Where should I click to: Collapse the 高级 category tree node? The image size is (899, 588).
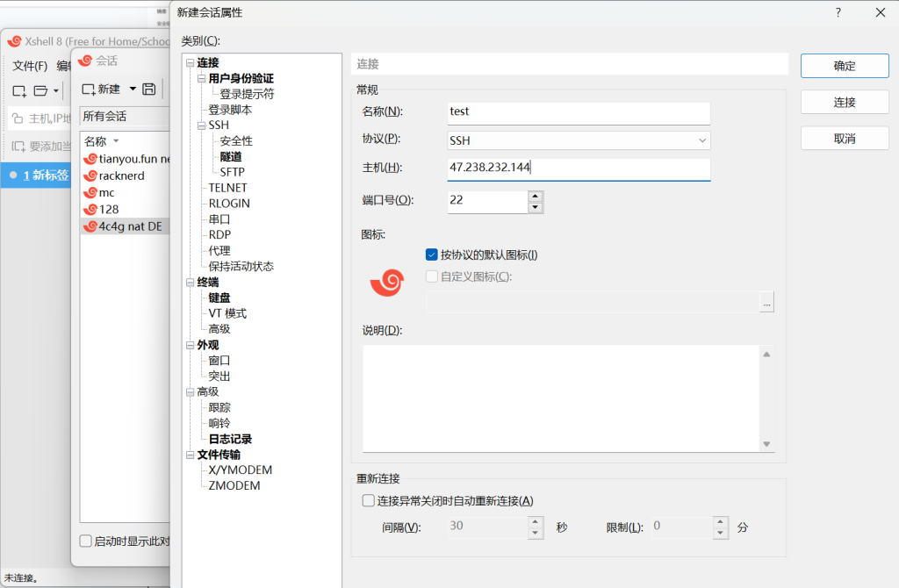(x=190, y=392)
